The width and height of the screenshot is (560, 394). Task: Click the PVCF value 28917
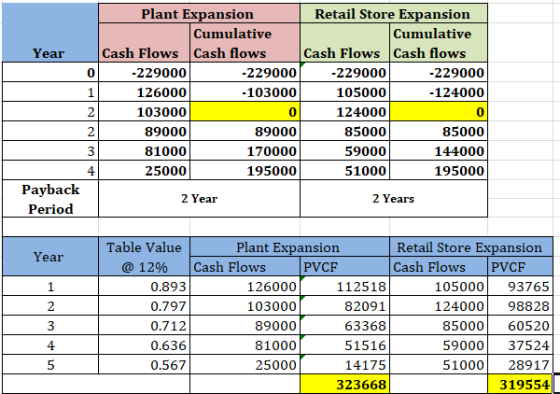[520, 364]
